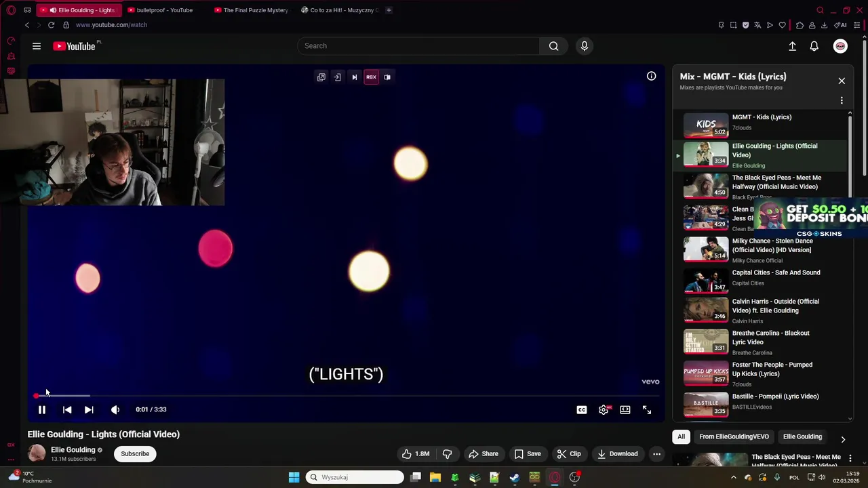Skip to next video in player
This screenshot has width=868, height=488.
(x=89, y=409)
